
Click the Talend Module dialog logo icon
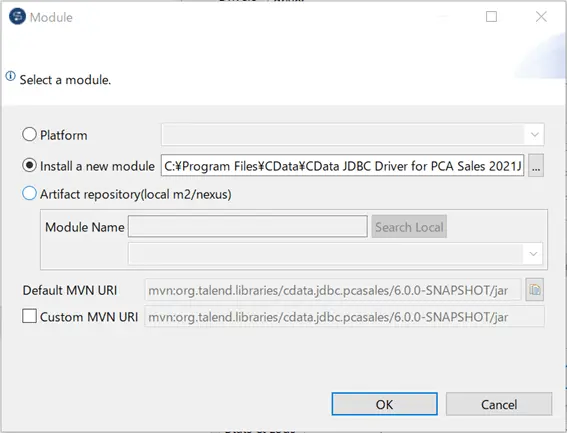(x=17, y=17)
